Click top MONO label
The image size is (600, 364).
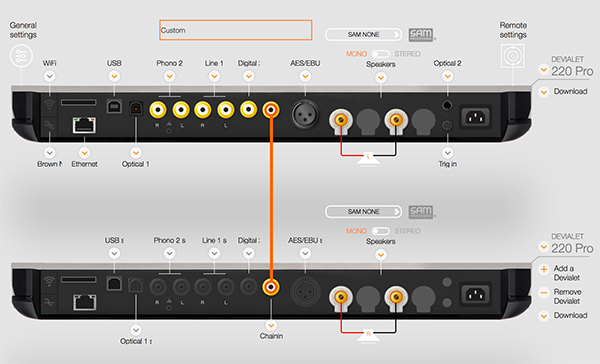[x=356, y=54]
